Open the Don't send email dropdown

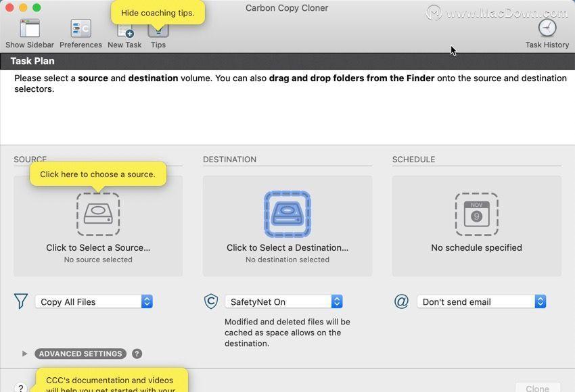coord(482,301)
